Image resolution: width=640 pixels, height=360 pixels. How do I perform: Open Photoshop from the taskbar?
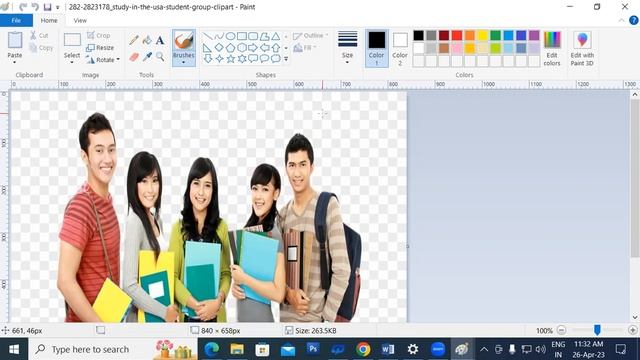click(x=313, y=349)
